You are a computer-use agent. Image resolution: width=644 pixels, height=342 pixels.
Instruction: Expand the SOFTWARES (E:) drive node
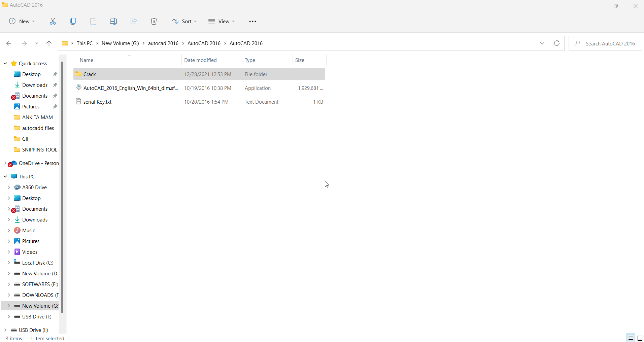click(9, 284)
